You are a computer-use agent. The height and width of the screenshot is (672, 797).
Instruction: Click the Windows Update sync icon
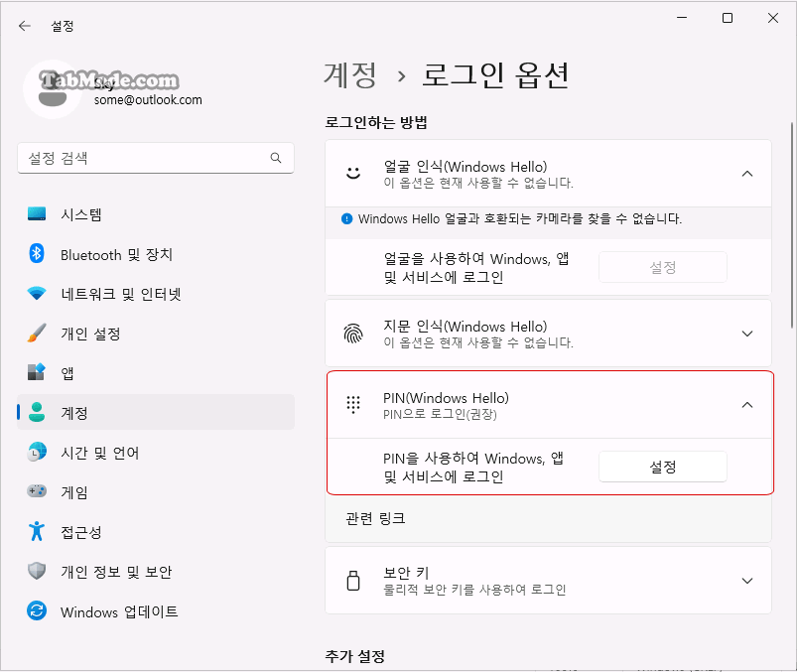[37, 611]
